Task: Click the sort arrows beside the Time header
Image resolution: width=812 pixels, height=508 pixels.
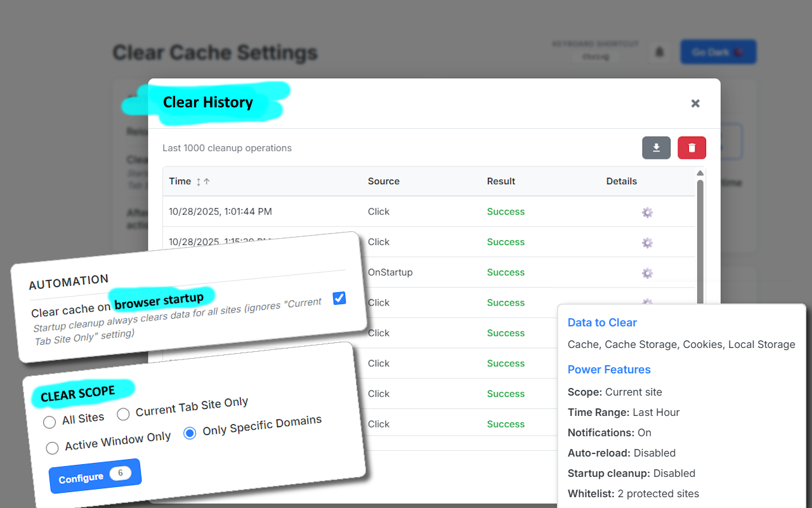Action: [202, 182]
